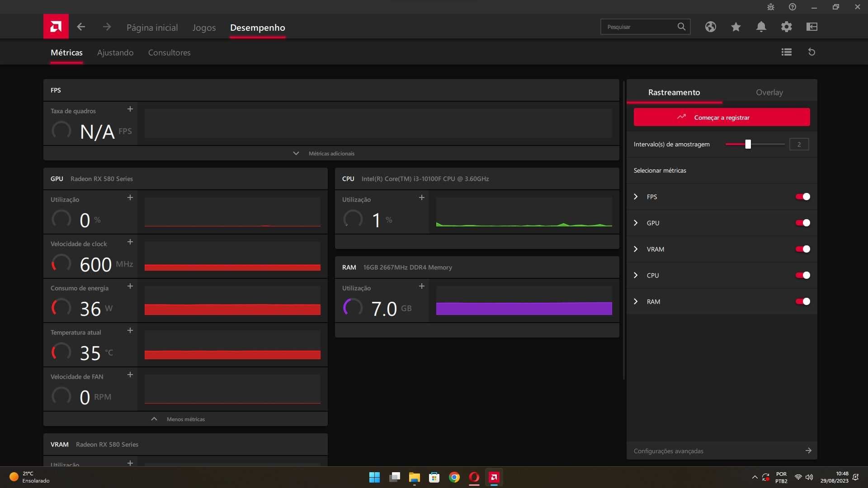This screenshot has width=868, height=488.
Task: Open Task View from taskbar
Action: 394,477
